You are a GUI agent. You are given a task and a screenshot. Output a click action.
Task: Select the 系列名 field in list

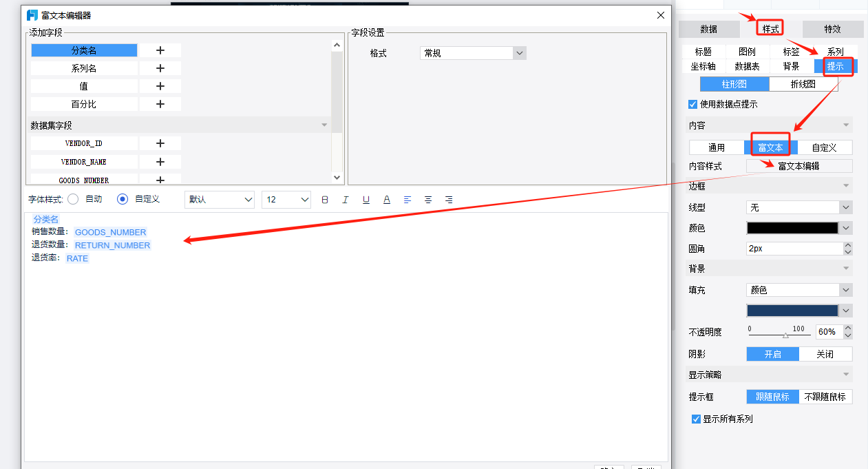point(84,68)
